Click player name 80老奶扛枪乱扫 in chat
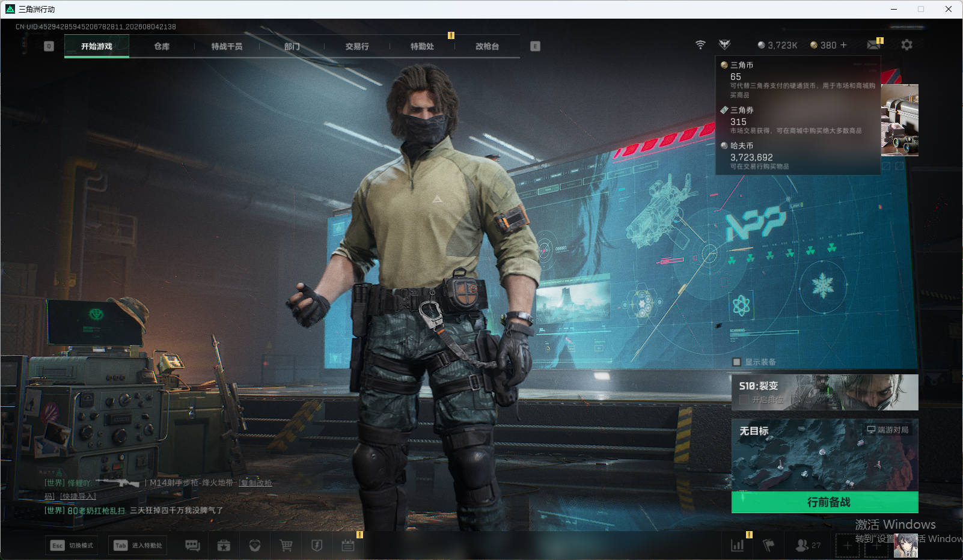Viewport: 963px width, 560px height. click(96, 510)
